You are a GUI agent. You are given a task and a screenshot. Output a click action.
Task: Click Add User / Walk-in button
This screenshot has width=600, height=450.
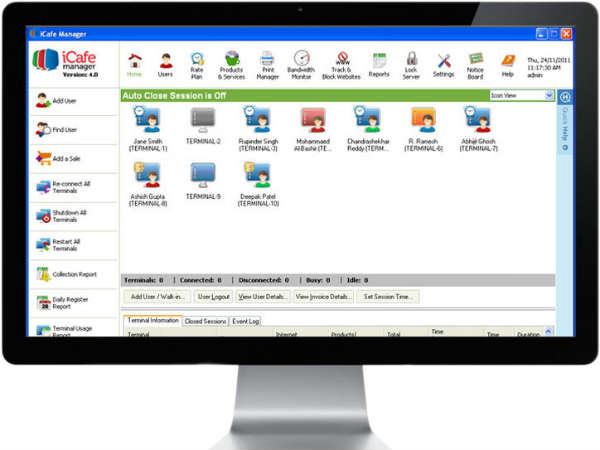[157, 297]
